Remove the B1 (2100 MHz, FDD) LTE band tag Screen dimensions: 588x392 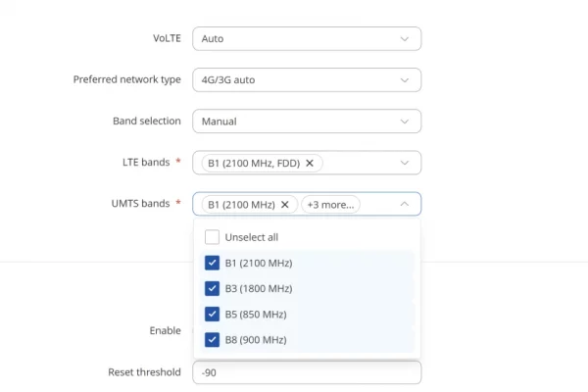click(310, 164)
